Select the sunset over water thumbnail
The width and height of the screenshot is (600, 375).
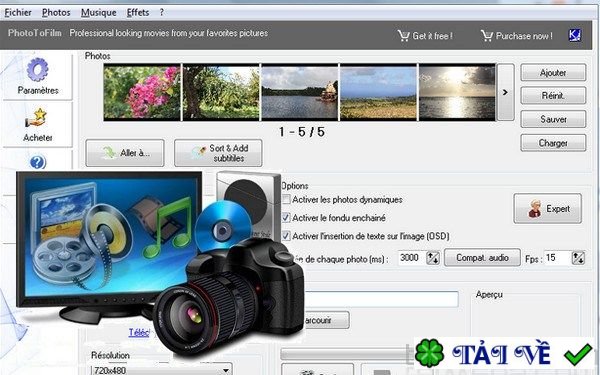pyautogui.click(x=457, y=92)
